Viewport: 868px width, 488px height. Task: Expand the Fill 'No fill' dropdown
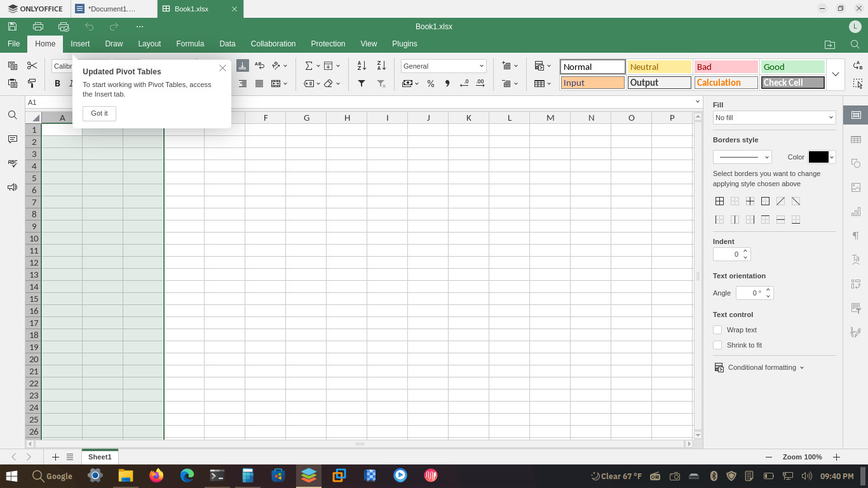[774, 118]
